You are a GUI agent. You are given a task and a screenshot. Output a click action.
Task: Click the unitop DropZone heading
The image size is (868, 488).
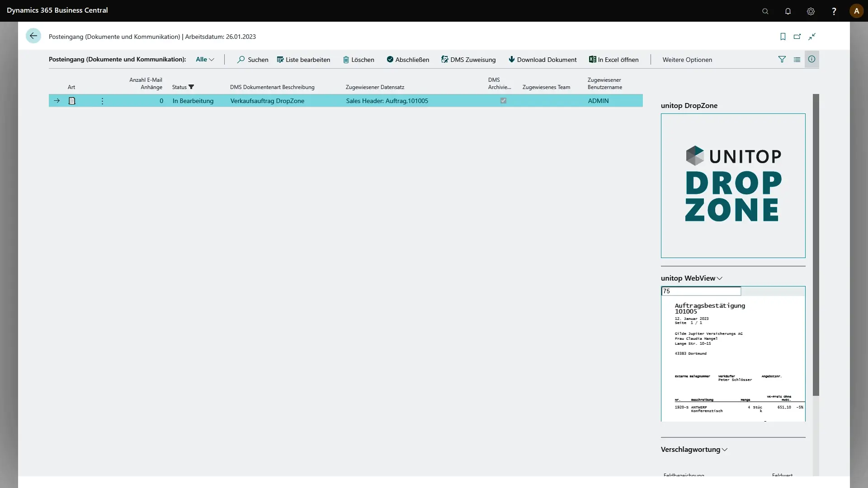(689, 106)
